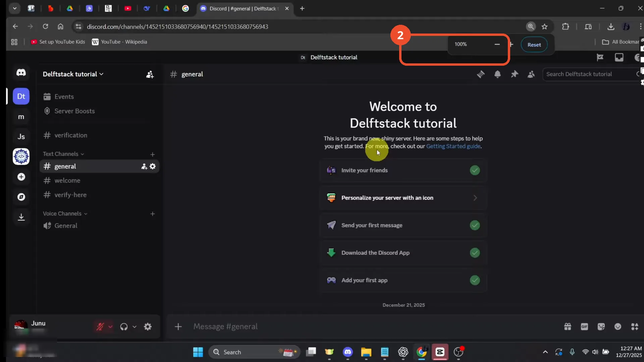Open the verify-here channel
Viewport: 644px width, 362px height.
[x=99, y=195]
